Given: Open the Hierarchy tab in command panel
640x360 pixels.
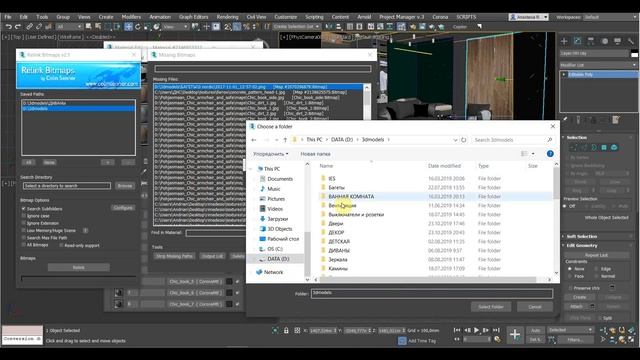Looking at the screenshot, I should (x=591, y=41).
